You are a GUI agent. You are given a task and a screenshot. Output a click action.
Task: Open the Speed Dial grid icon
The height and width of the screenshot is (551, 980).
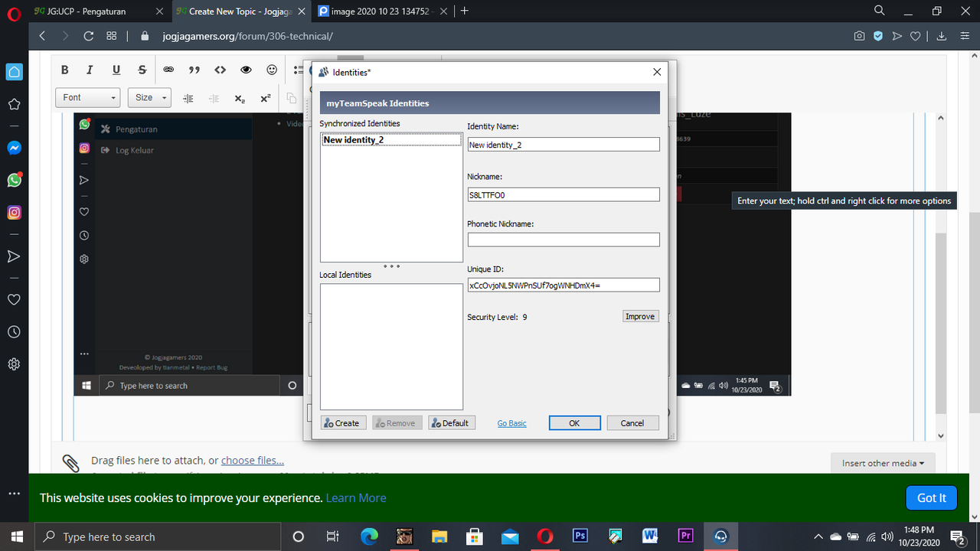[112, 36]
